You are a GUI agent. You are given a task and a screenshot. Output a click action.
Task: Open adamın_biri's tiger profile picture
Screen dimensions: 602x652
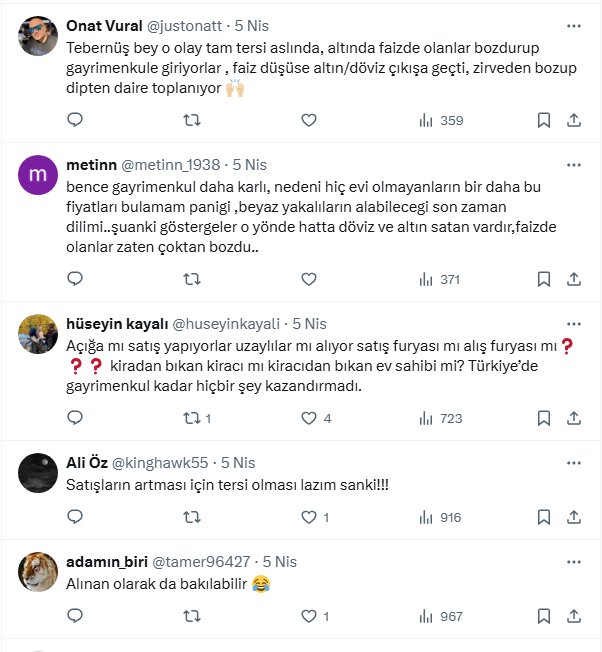pyautogui.click(x=38, y=572)
